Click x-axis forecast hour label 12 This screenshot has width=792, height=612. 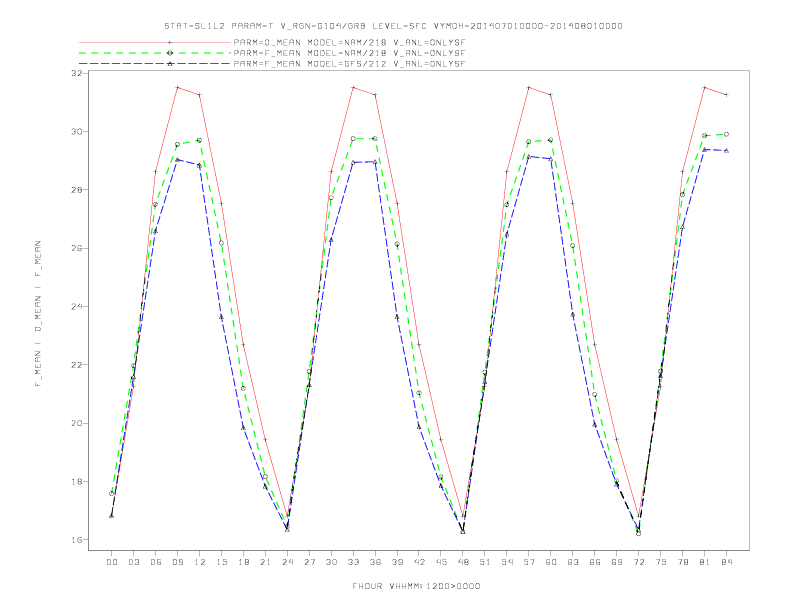(200, 562)
